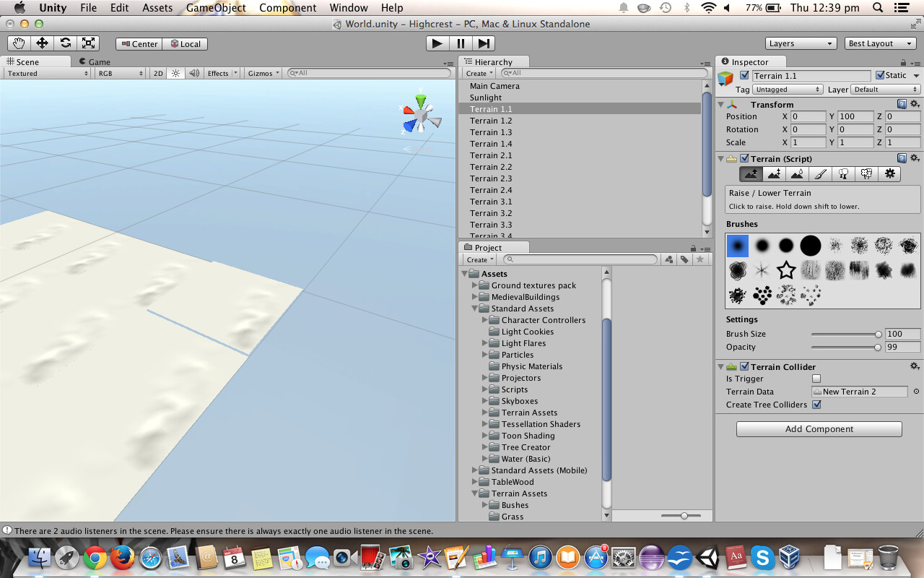Select the Smooth Height terrain tool
The height and width of the screenshot is (578, 924).
(x=796, y=173)
